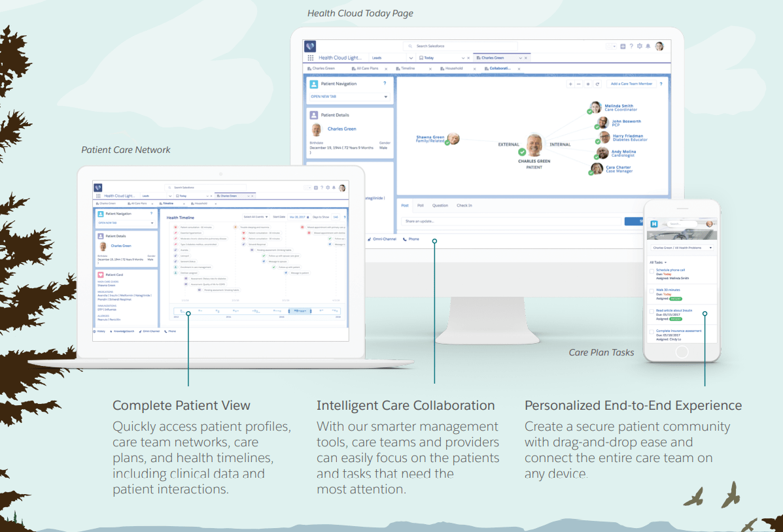This screenshot has width=783, height=532.
Task: Expand the OPEN NEW TAB dropdown on monitor
Action: click(385, 97)
